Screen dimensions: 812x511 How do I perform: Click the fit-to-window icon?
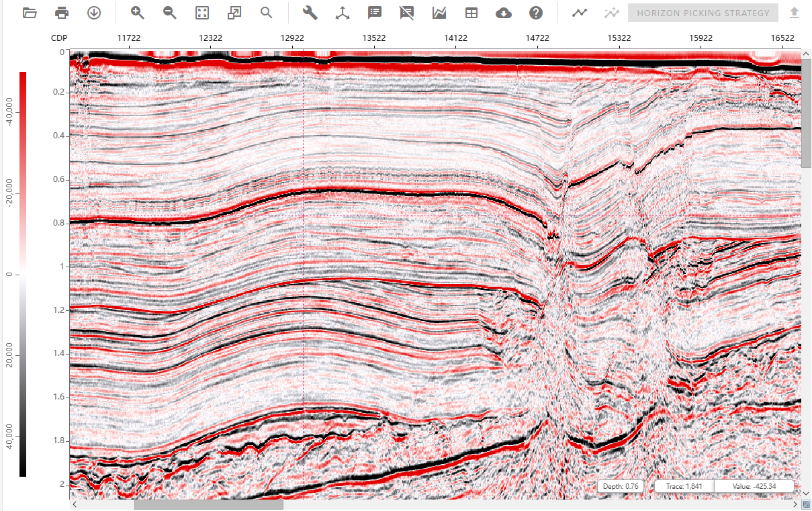[202, 13]
